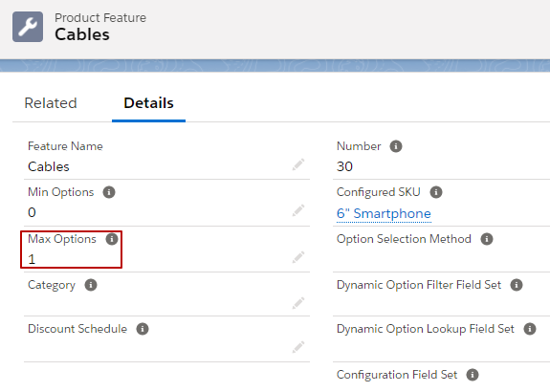550x392 pixels.
Task: Switch to the Related tab
Action: (51, 103)
